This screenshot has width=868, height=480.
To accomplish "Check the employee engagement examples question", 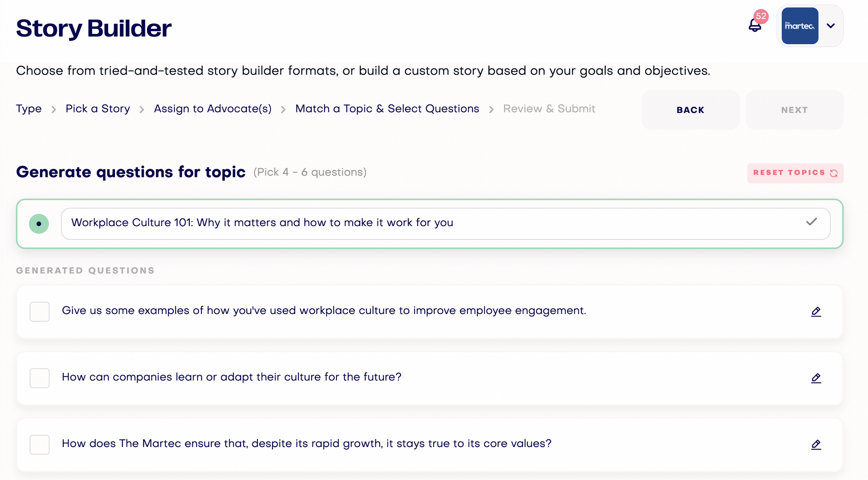I will tap(39, 312).
